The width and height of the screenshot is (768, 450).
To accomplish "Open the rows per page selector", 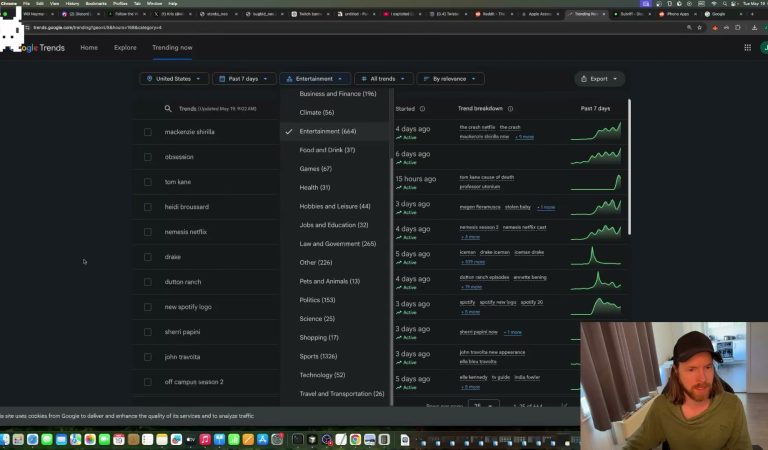I will pyautogui.click(x=483, y=404).
